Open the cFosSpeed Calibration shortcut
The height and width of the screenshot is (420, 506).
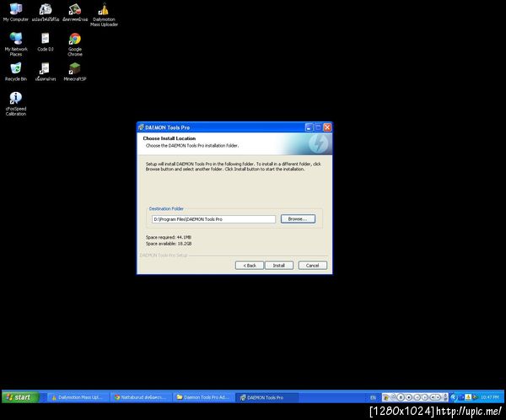(x=16, y=104)
